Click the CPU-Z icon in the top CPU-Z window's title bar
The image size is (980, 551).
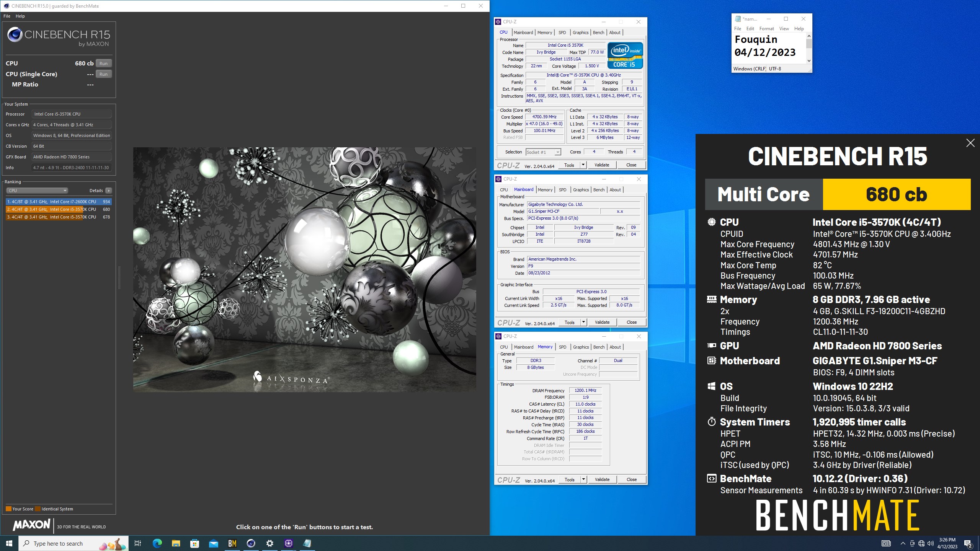click(498, 22)
